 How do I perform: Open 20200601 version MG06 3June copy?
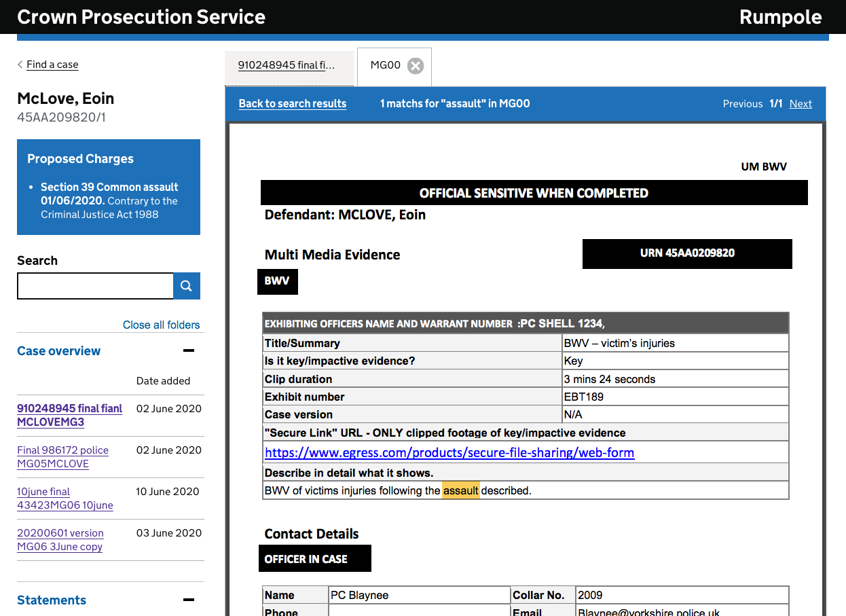pos(60,539)
